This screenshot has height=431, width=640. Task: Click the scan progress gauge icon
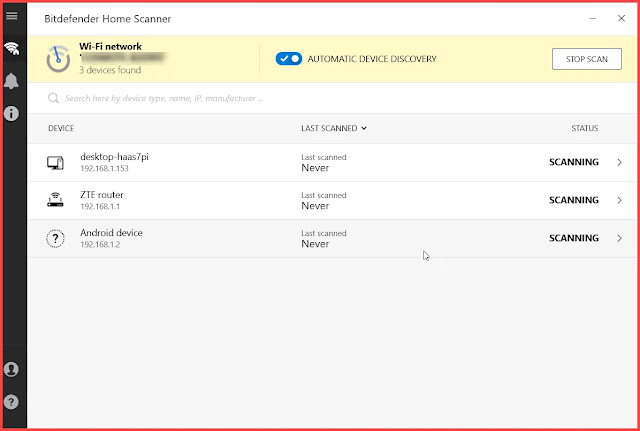pos(58,59)
